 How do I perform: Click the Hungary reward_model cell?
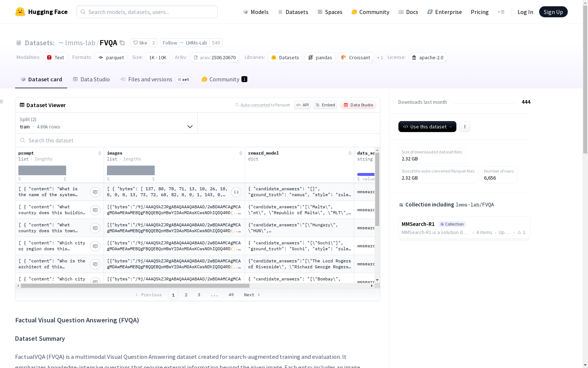pyautogui.click(x=300, y=228)
